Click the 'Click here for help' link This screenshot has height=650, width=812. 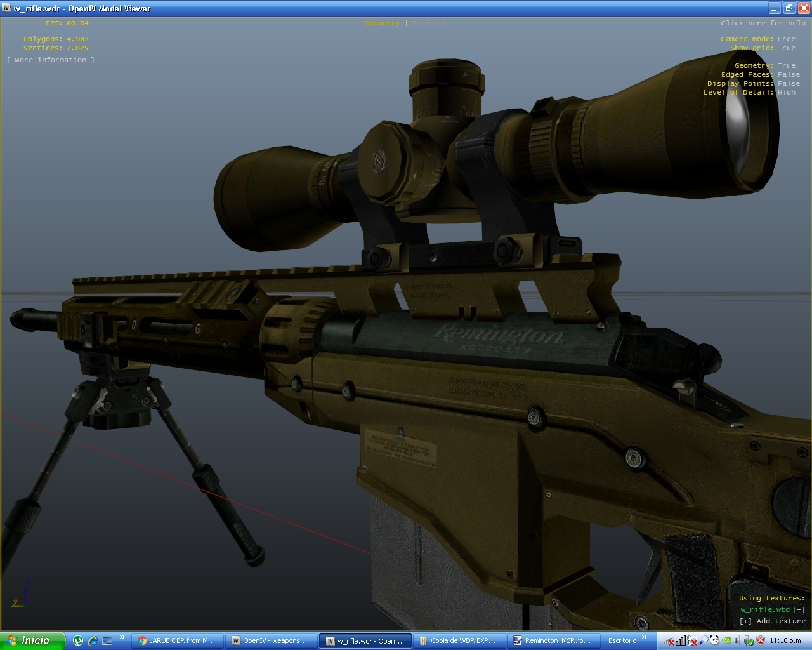(763, 23)
